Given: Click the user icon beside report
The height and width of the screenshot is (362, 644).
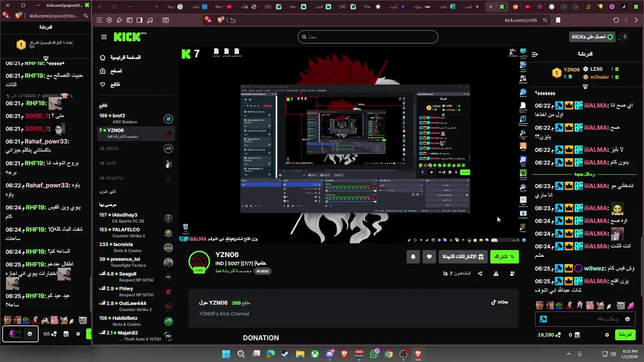Looking at the screenshot, I should (x=512, y=274).
